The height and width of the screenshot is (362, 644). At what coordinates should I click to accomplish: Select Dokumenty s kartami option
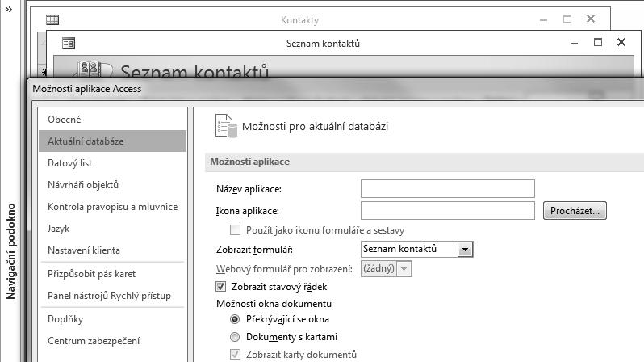[235, 337]
